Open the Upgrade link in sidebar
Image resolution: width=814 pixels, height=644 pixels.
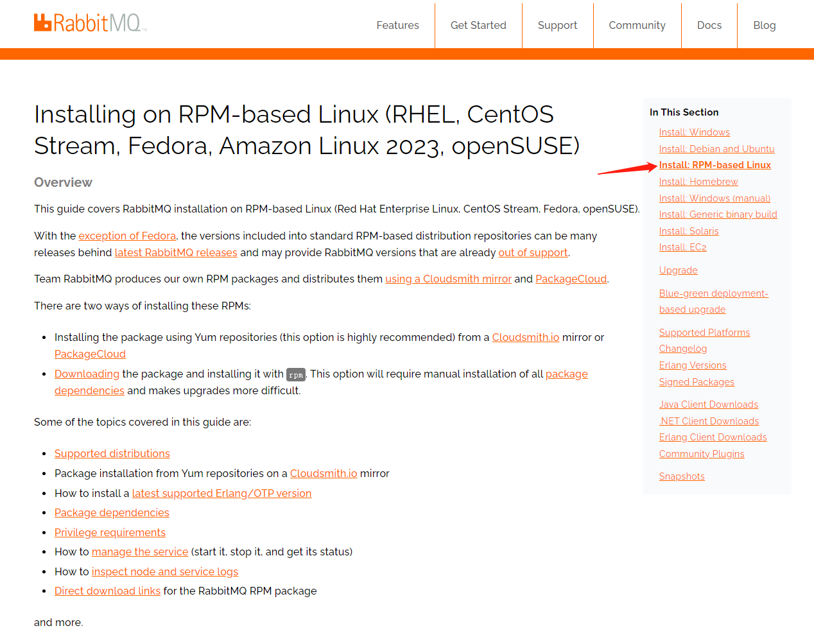[x=678, y=270]
